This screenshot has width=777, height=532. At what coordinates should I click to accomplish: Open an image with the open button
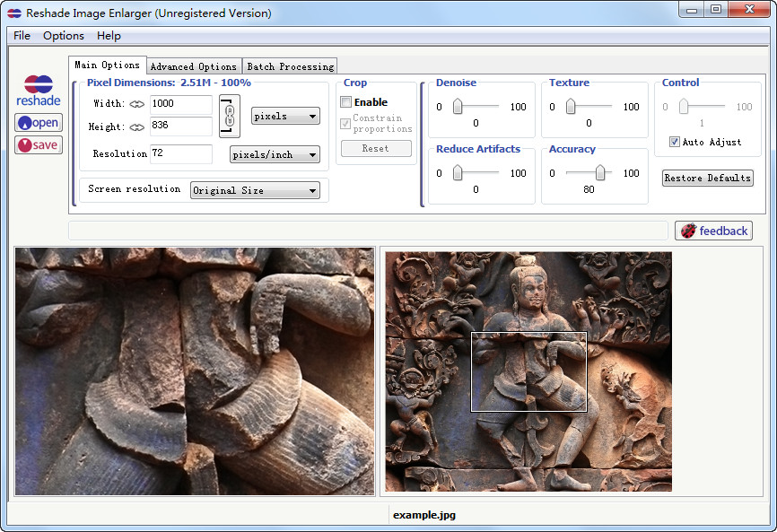coord(39,123)
